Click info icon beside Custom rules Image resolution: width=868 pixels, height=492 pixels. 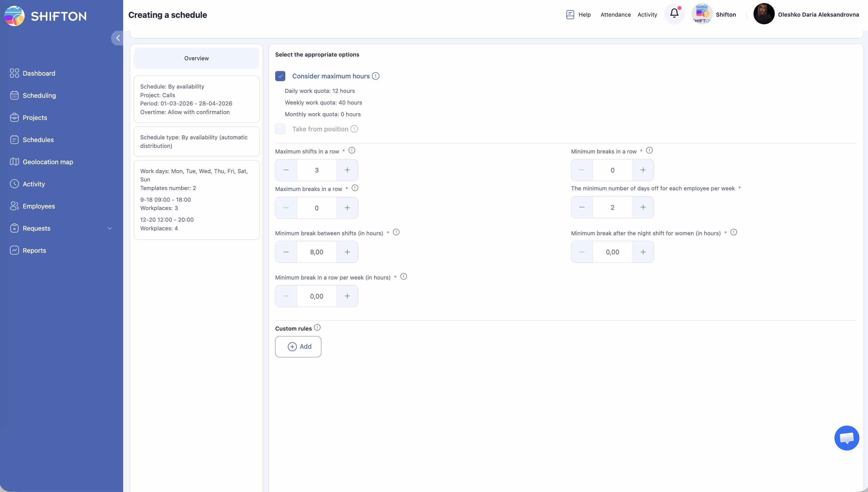[317, 327]
